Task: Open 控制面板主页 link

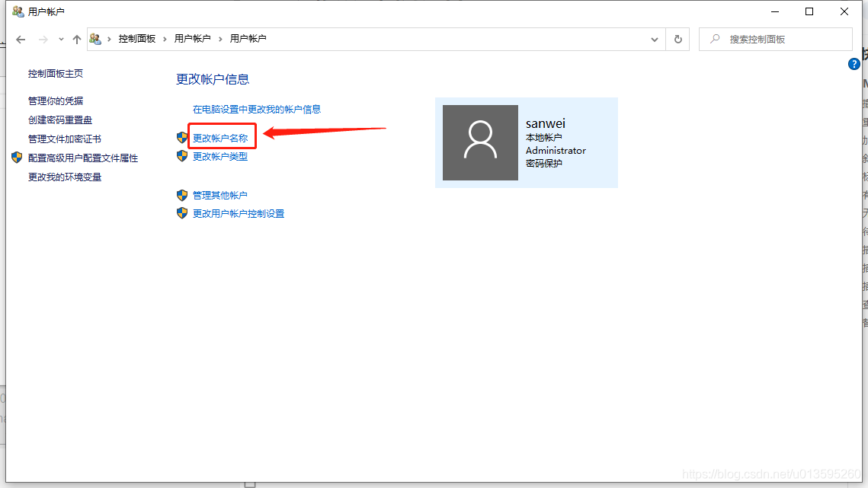Action: [56, 74]
